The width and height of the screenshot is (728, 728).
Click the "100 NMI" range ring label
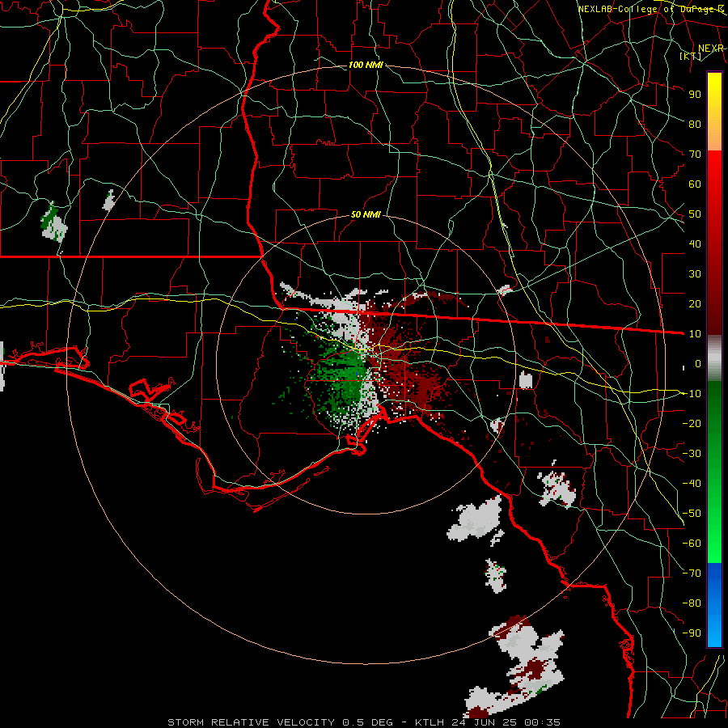click(x=366, y=65)
